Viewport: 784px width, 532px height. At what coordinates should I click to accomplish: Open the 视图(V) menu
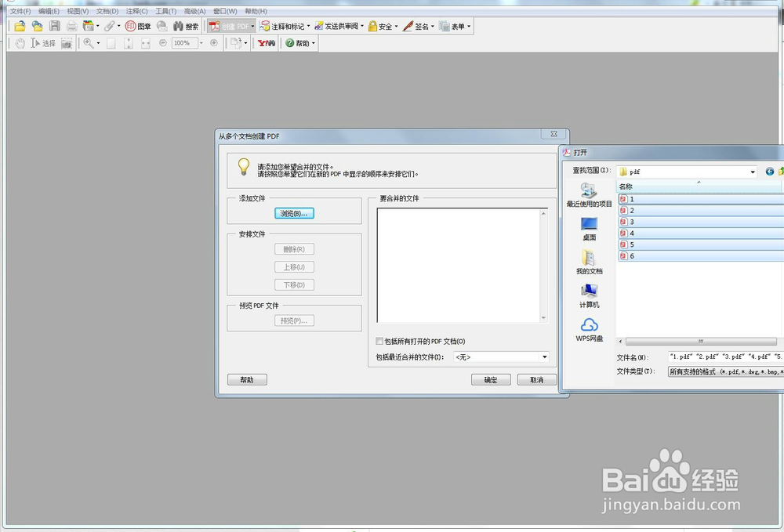(78, 11)
